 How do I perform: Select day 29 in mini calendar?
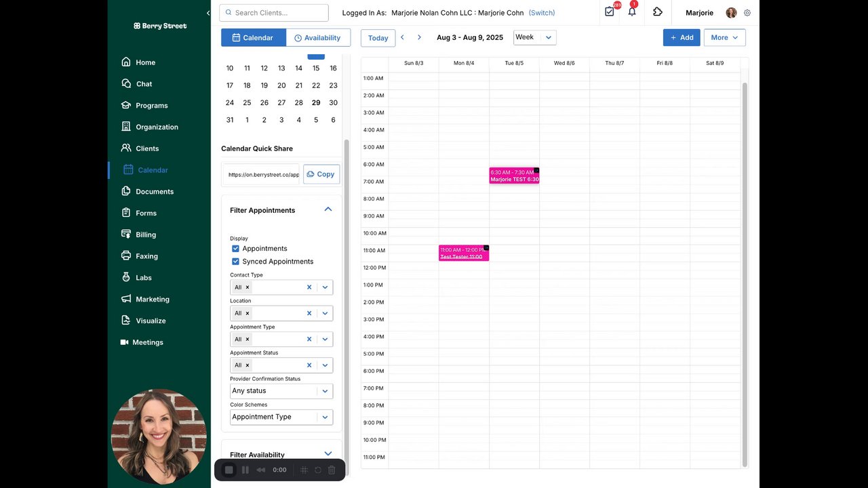tap(316, 103)
